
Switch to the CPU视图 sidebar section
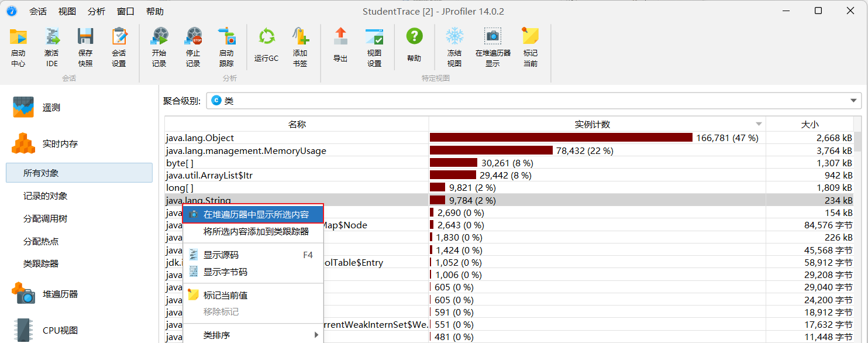[x=60, y=330]
